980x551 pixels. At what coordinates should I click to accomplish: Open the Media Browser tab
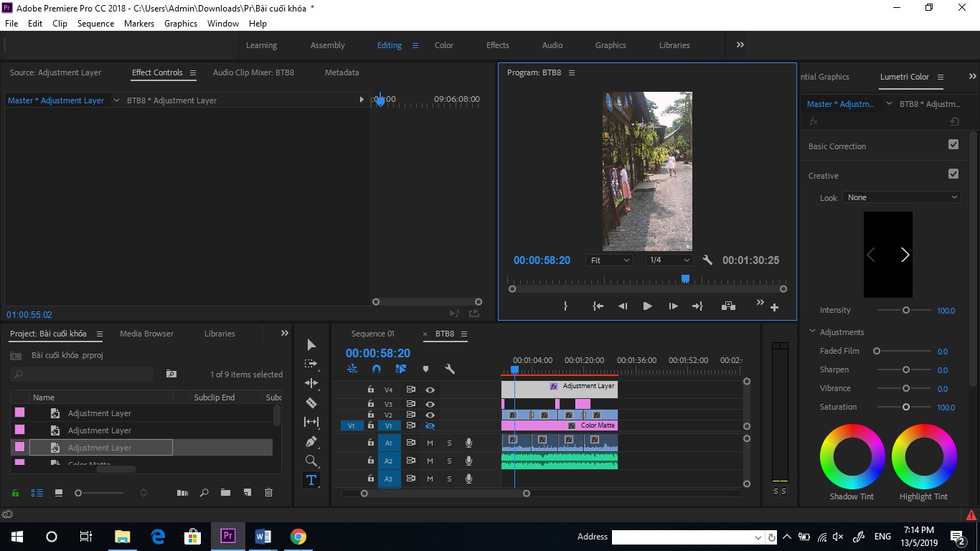146,334
